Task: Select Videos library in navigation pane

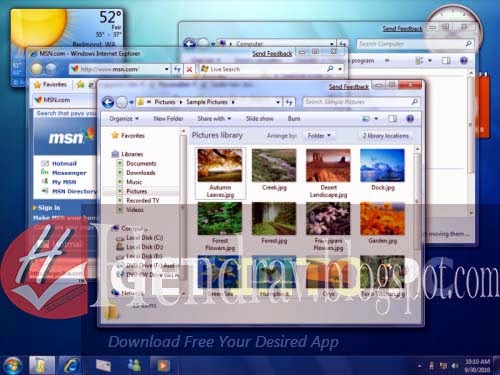Action: [135, 210]
